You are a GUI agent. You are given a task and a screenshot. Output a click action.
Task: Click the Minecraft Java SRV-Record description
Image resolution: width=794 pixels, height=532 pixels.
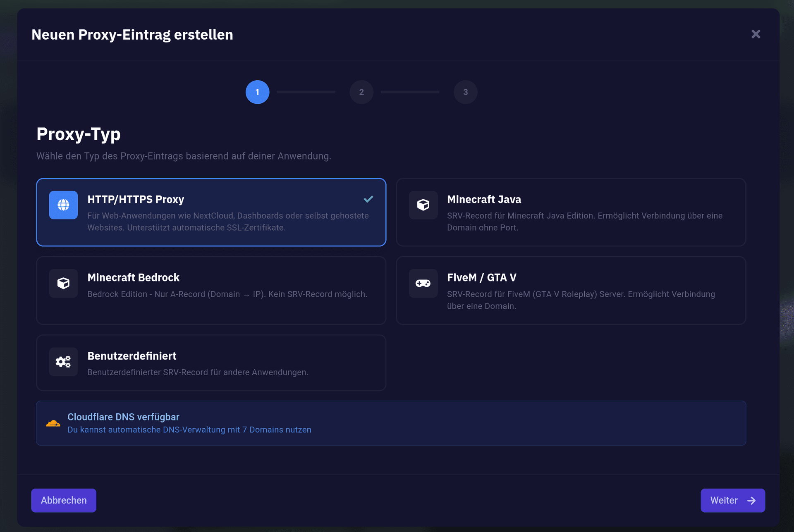pos(585,222)
